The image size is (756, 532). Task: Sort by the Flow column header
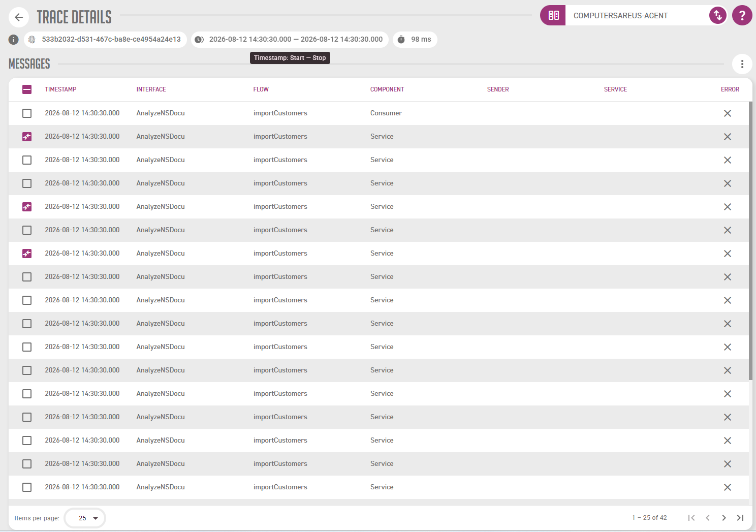261,89
